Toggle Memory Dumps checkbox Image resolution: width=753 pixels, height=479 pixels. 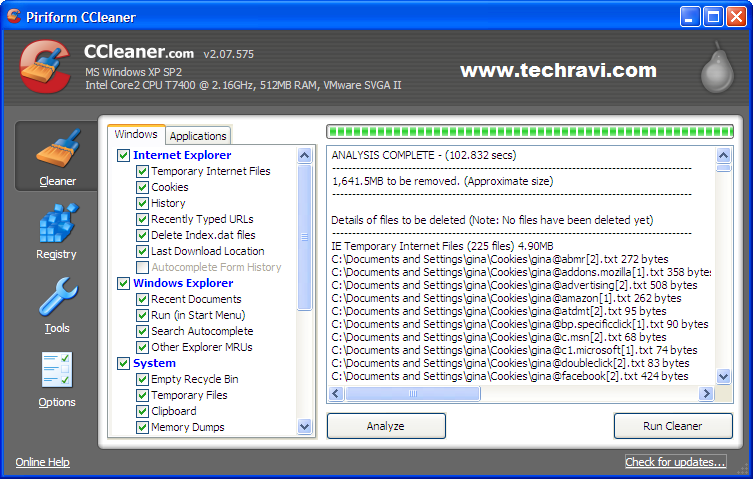coord(142,427)
